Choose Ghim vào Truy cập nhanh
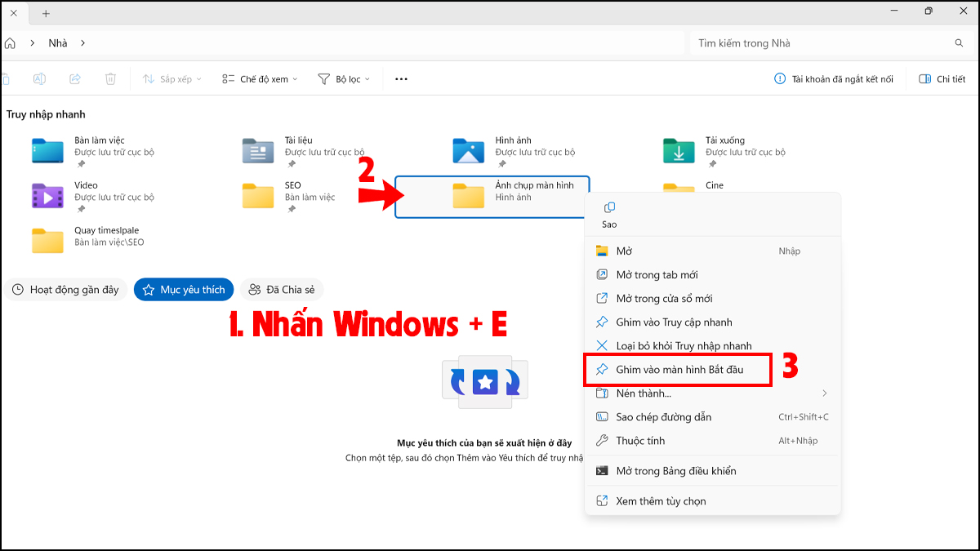Screen dimensions: 980x551 coord(712,322)
